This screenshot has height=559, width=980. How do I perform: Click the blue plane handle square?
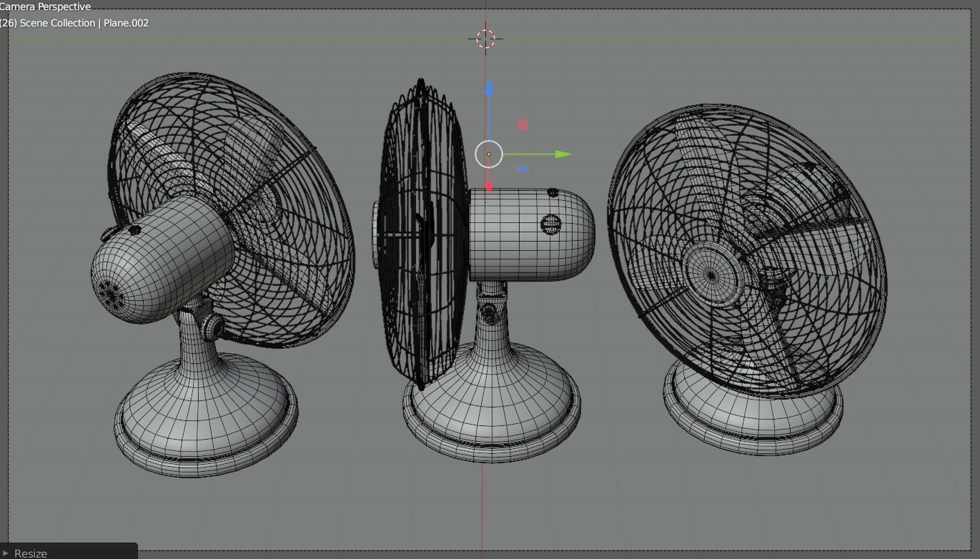click(523, 169)
